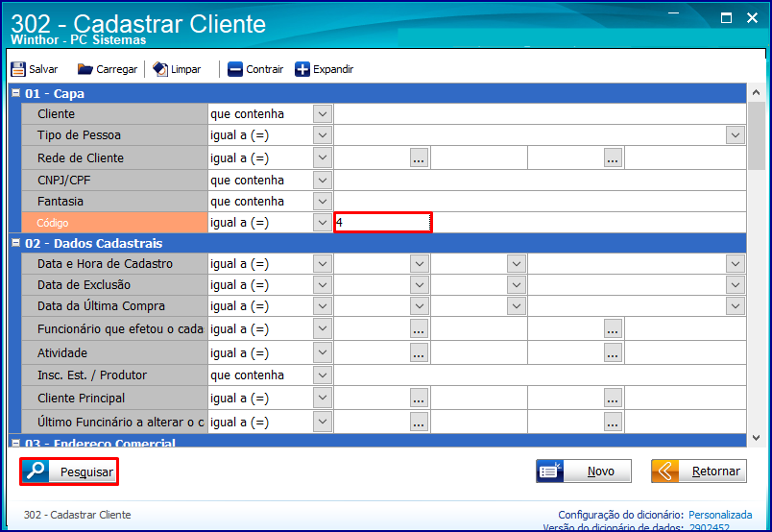Open the Tipo de Pessoa value dropdown
This screenshot has height=532, width=772.
pyautogui.click(x=736, y=135)
